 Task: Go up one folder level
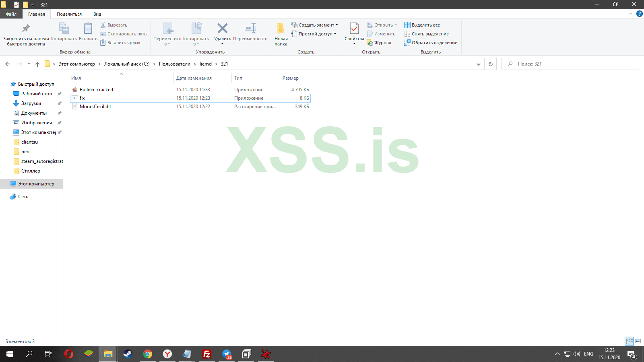coord(37,64)
